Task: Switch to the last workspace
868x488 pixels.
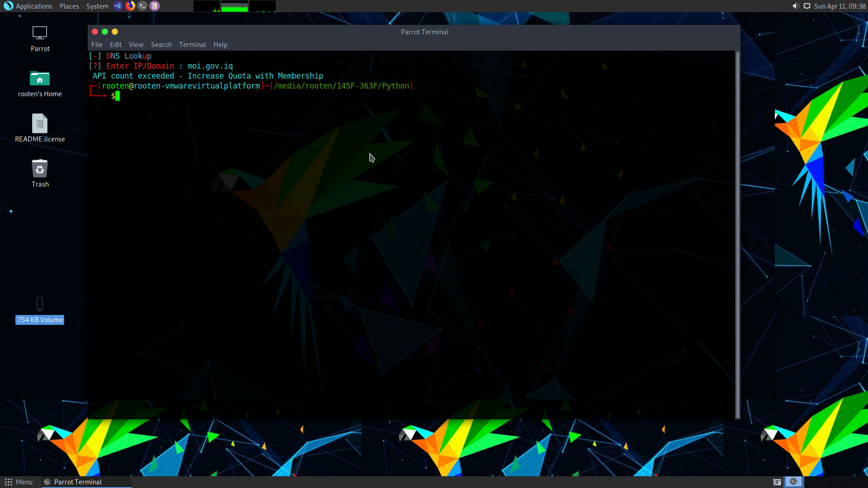Action: (858, 482)
